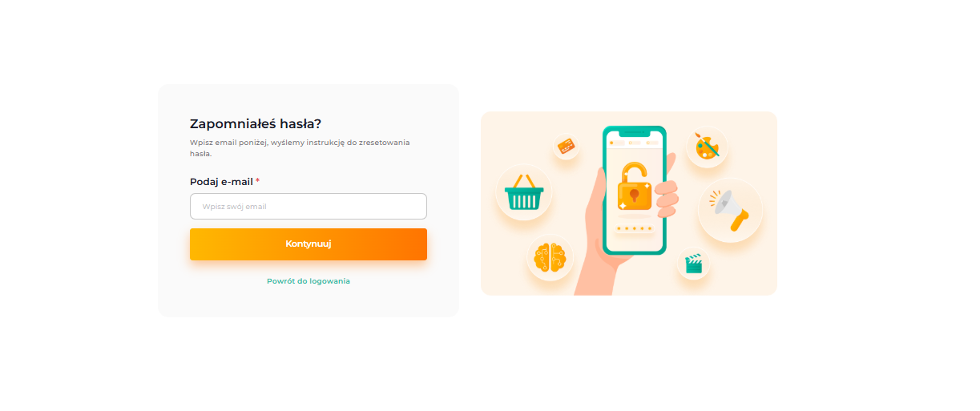Click the megaphone icon
980x411 pixels.
(730, 210)
